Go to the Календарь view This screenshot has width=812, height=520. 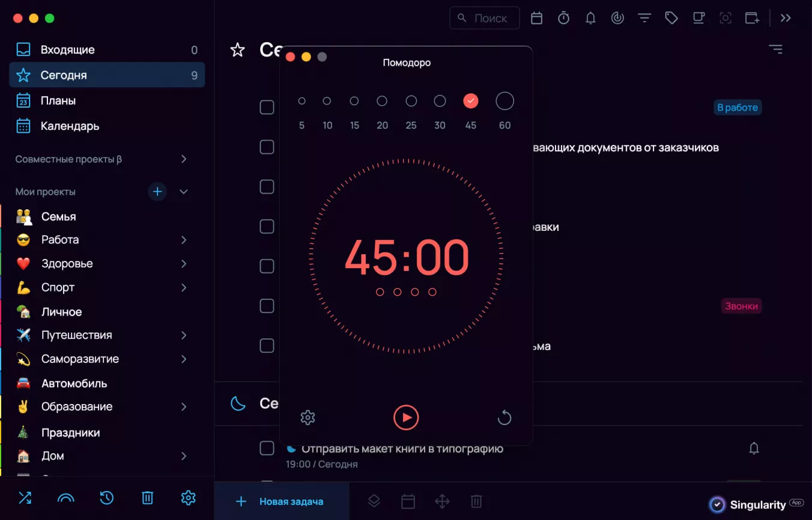point(70,126)
